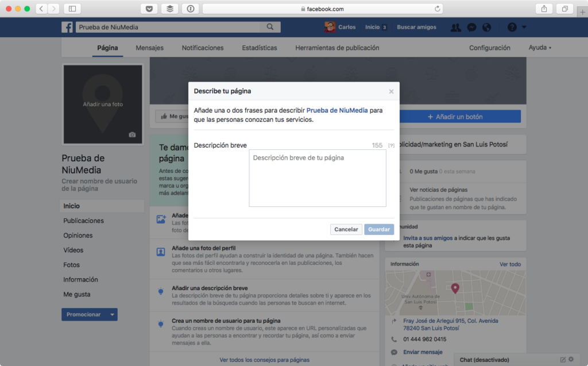Click Ver todos los consejos para páginas
The width and height of the screenshot is (588, 366).
[264, 360]
